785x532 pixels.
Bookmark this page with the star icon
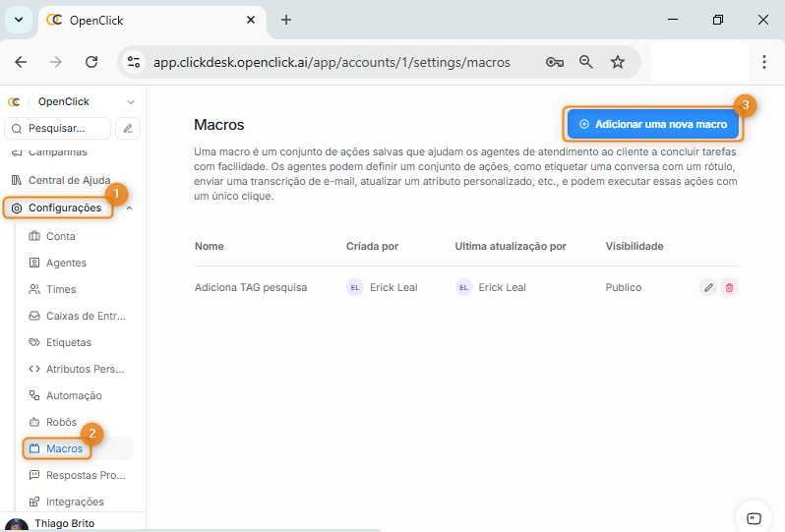tap(618, 62)
